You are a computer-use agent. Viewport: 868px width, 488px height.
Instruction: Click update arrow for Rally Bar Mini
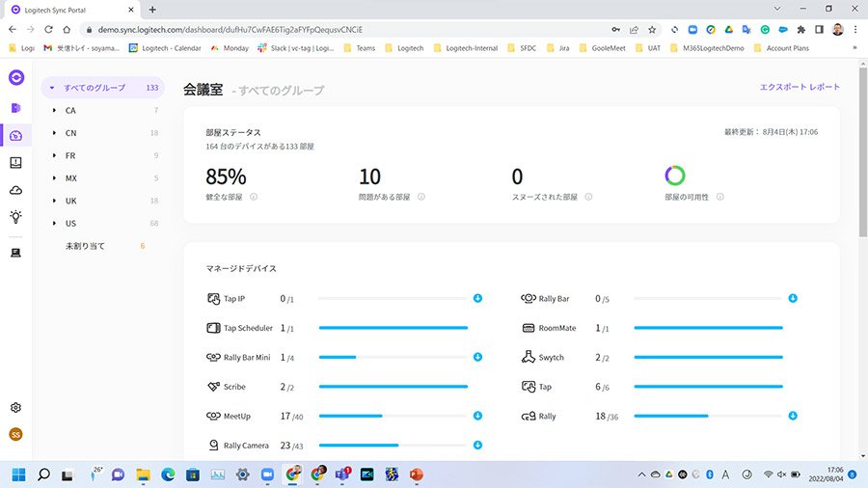pos(477,357)
